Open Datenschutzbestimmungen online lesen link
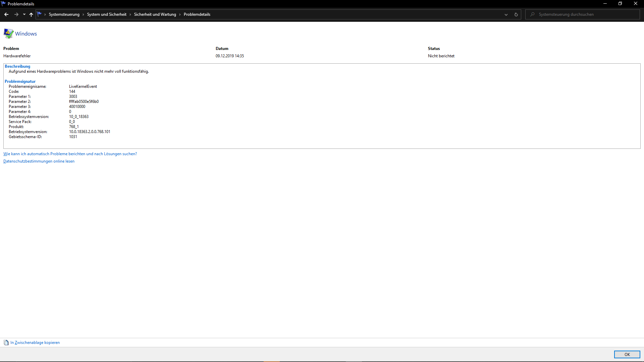The width and height of the screenshot is (644, 362). [39, 161]
